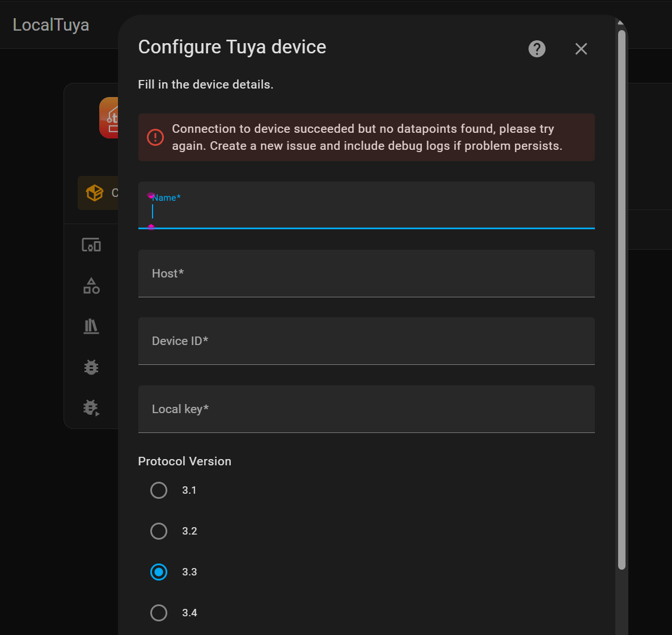
Task: Click the documentation bookshelf icon
Action: pos(91,326)
